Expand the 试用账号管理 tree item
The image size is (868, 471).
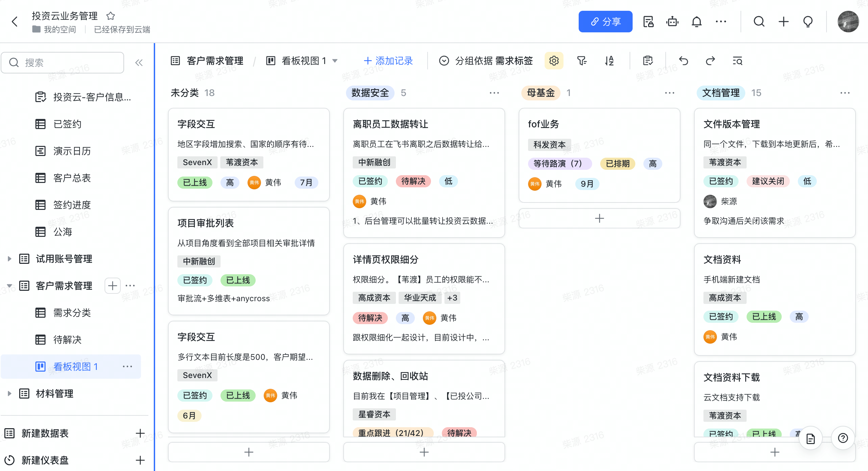click(x=9, y=259)
